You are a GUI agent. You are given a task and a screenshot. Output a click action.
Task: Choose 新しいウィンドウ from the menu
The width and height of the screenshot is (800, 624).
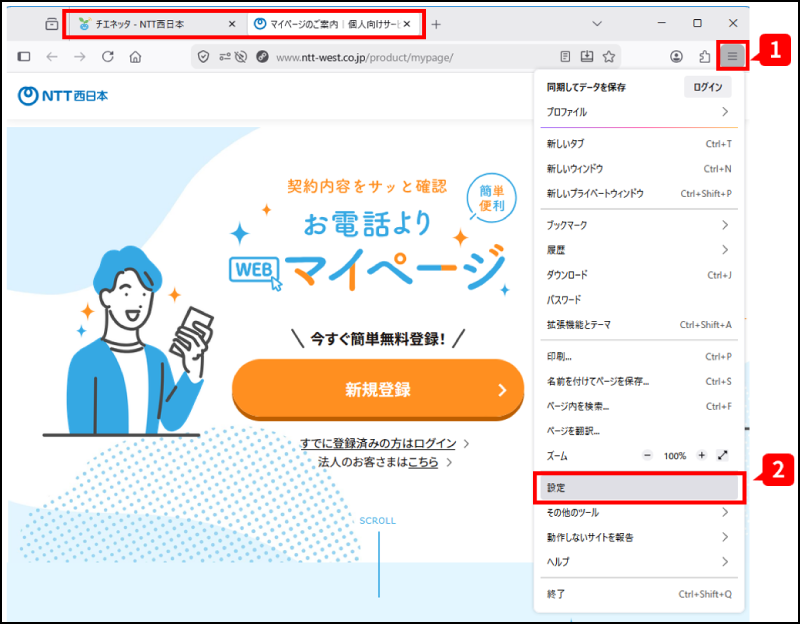[639, 168]
